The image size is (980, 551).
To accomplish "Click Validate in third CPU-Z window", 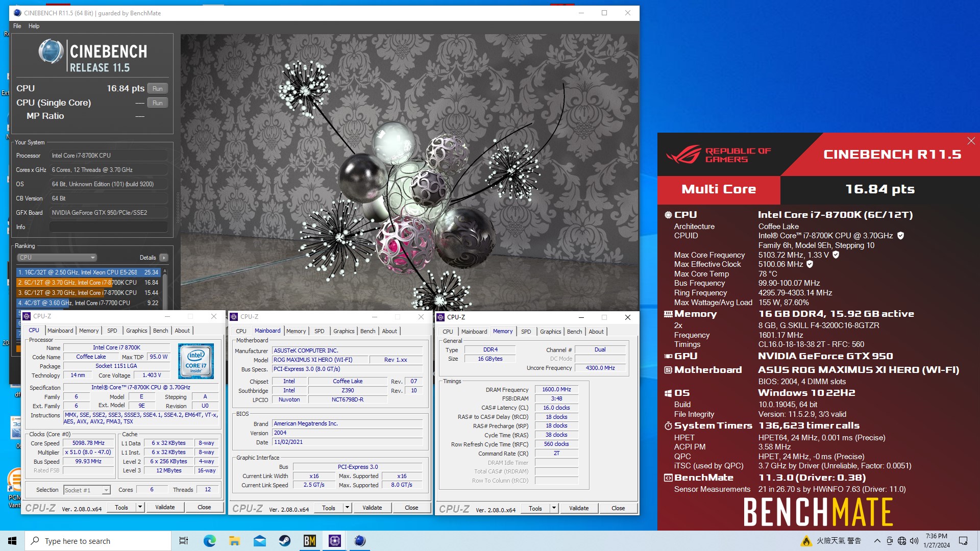I will [x=579, y=508].
